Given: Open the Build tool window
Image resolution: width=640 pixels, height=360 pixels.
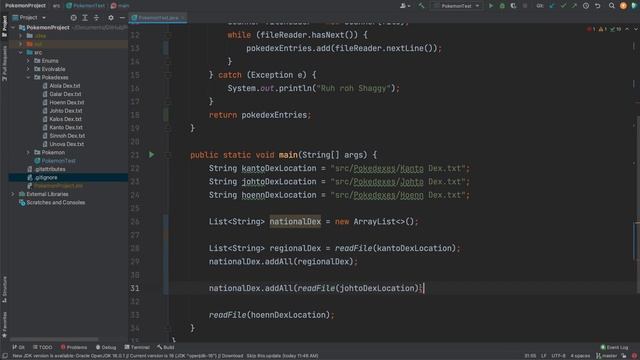Looking at the screenshot, I should click(165, 347).
